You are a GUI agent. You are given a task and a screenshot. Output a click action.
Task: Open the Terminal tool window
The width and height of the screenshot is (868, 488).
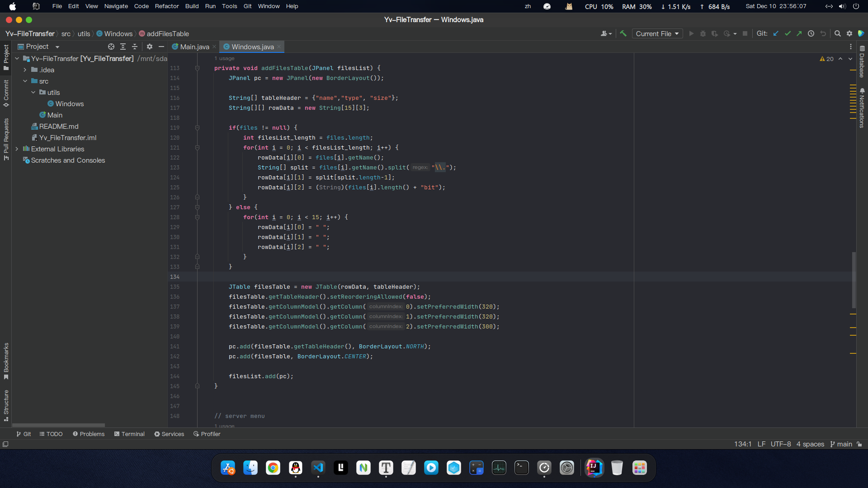[x=129, y=434]
